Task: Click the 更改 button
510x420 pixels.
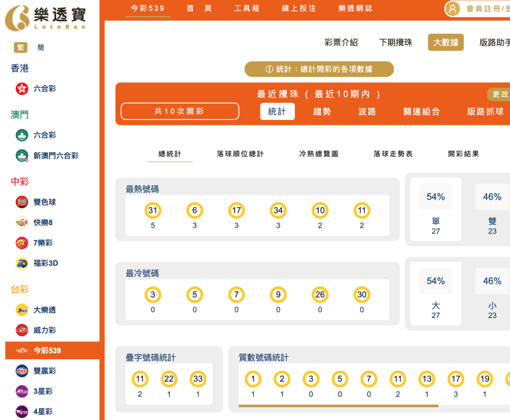Action: click(x=499, y=94)
